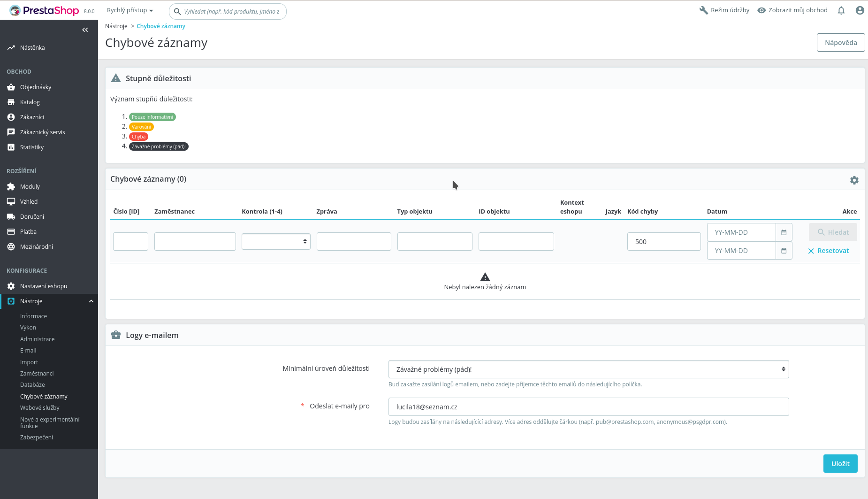This screenshot has height=499, width=868.
Task: Open the Minimální úroveň důležitosti dropdown
Action: coord(588,369)
